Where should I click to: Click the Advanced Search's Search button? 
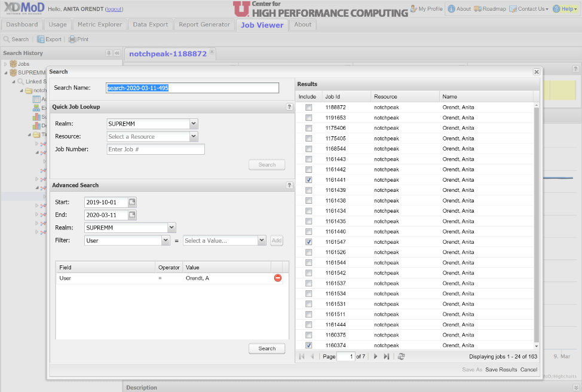click(x=267, y=348)
